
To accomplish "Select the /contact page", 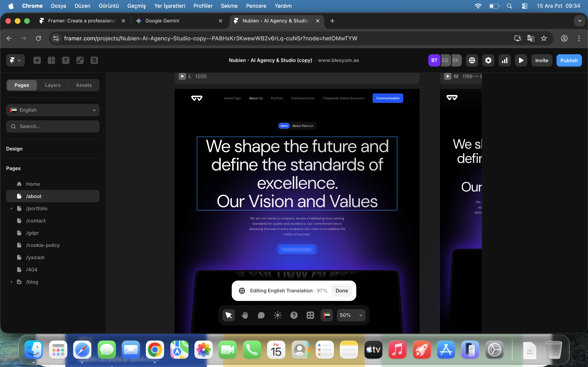I will coord(36,221).
